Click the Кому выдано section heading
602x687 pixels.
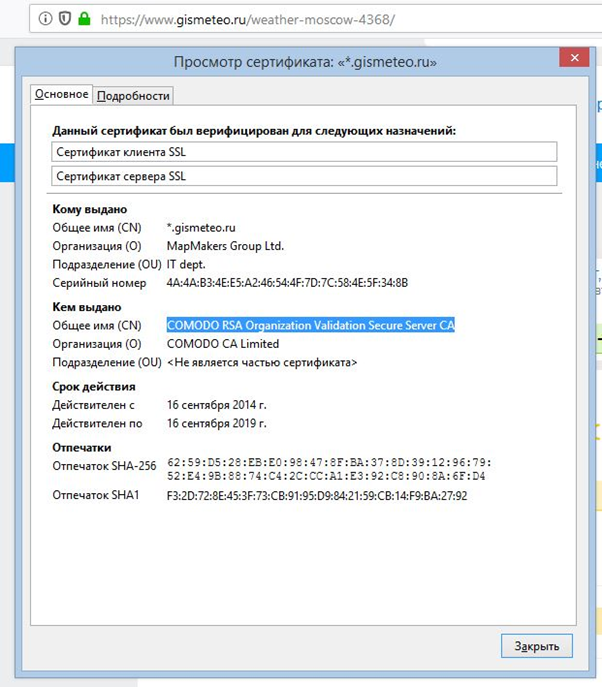(89, 209)
